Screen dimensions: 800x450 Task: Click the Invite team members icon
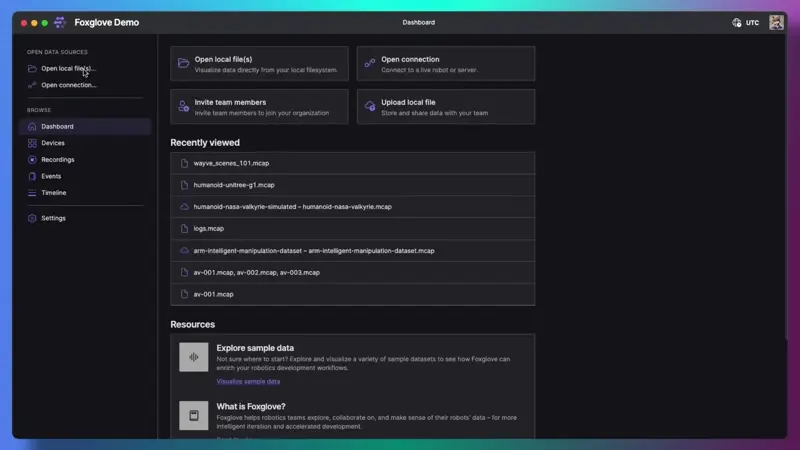click(x=184, y=106)
